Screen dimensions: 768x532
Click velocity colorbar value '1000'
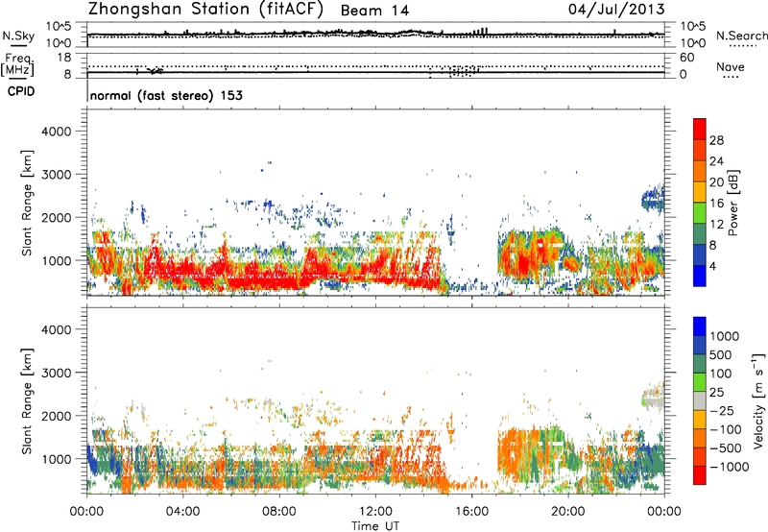[724, 336]
